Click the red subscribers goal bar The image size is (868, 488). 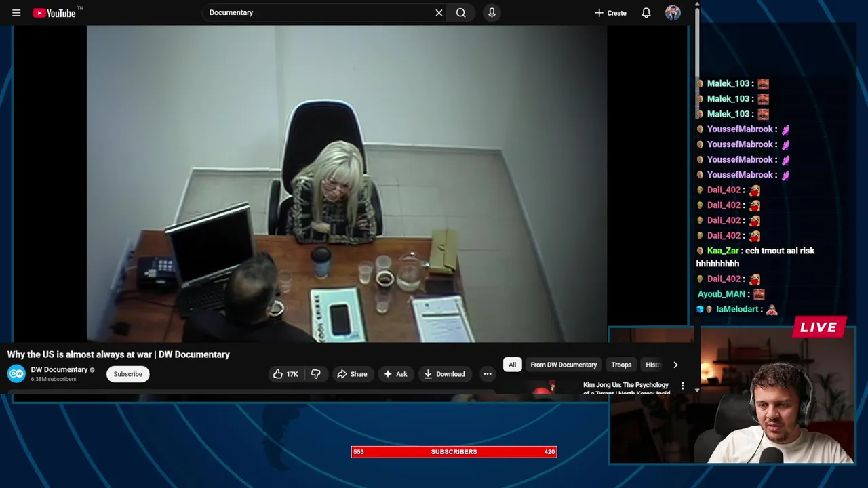[x=454, y=452]
